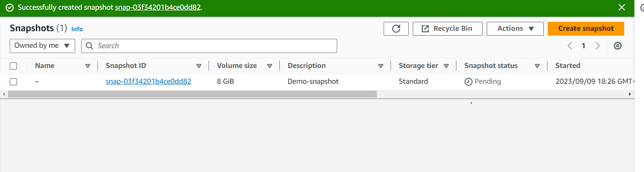Go to the previous page arrow
Image resolution: width=644 pixels, height=172 pixels.
pyautogui.click(x=570, y=46)
